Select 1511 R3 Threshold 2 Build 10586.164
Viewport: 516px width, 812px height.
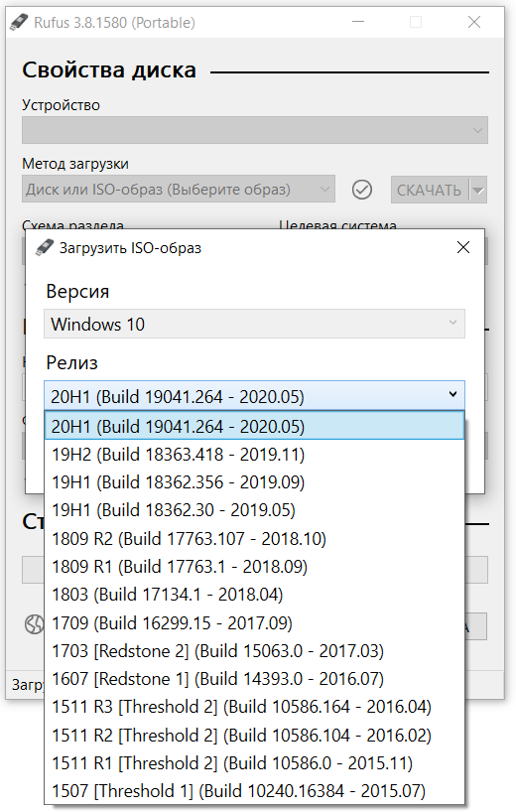(x=254, y=707)
